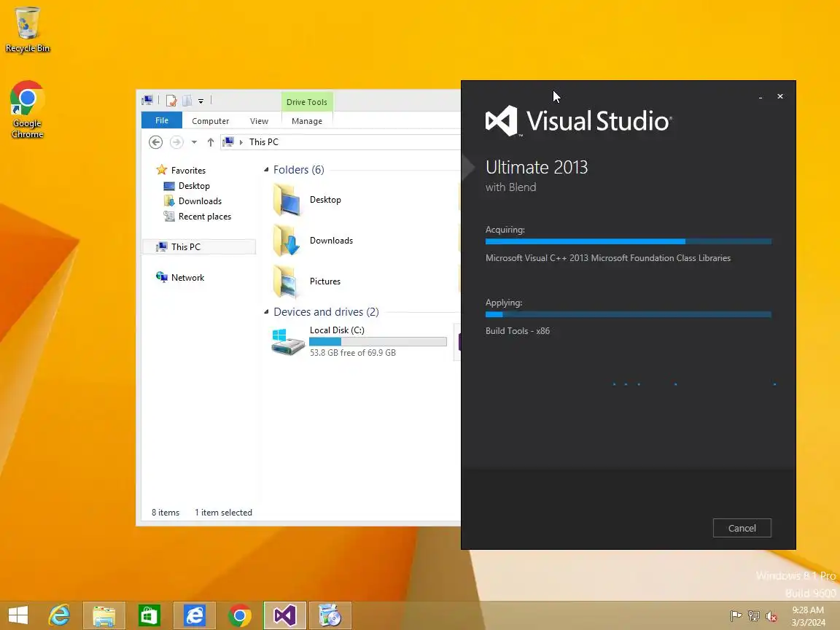This screenshot has height=630, width=840.
Task: Open the muted volume icon in tray
Action: (x=771, y=616)
